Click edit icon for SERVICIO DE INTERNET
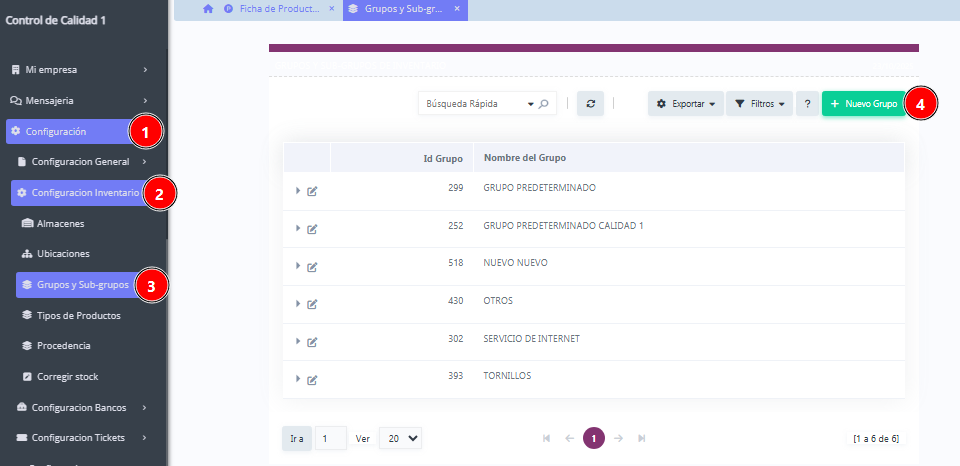This screenshot has height=466, width=960. point(312,342)
